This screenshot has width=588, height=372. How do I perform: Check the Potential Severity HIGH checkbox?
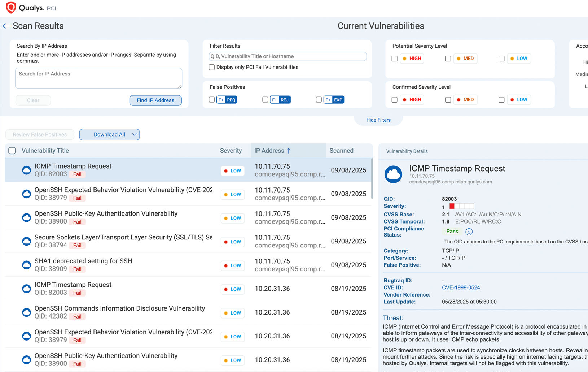[394, 59]
